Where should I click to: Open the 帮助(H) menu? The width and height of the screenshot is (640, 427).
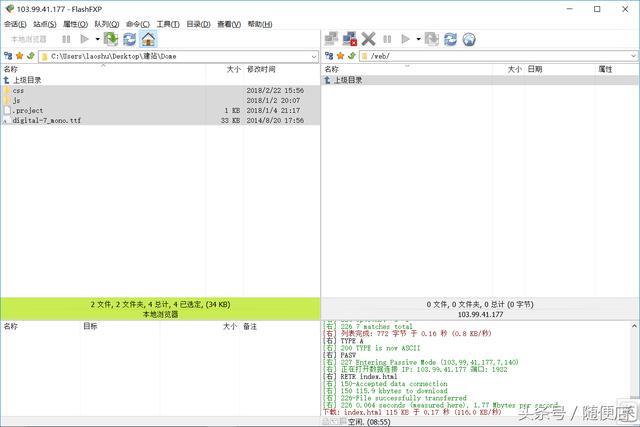(260, 24)
